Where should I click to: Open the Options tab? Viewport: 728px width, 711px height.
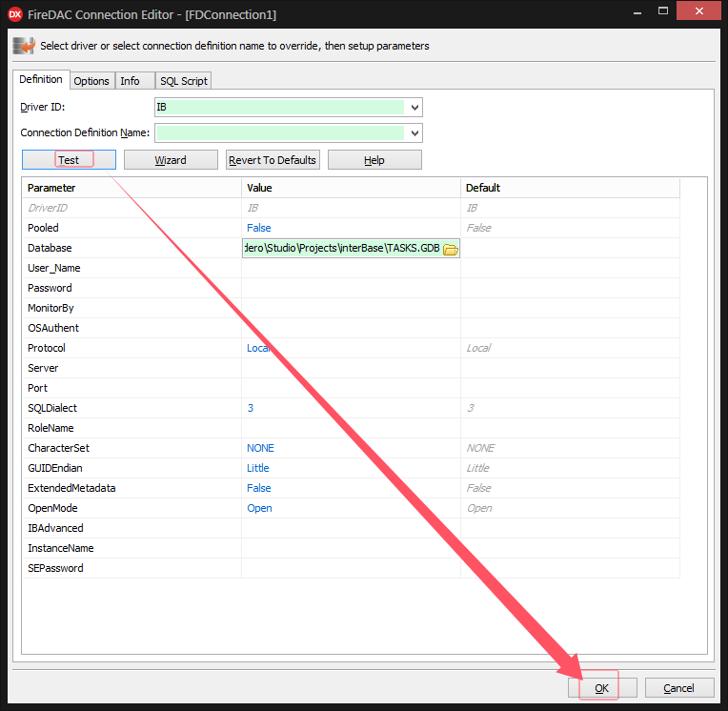click(x=91, y=81)
